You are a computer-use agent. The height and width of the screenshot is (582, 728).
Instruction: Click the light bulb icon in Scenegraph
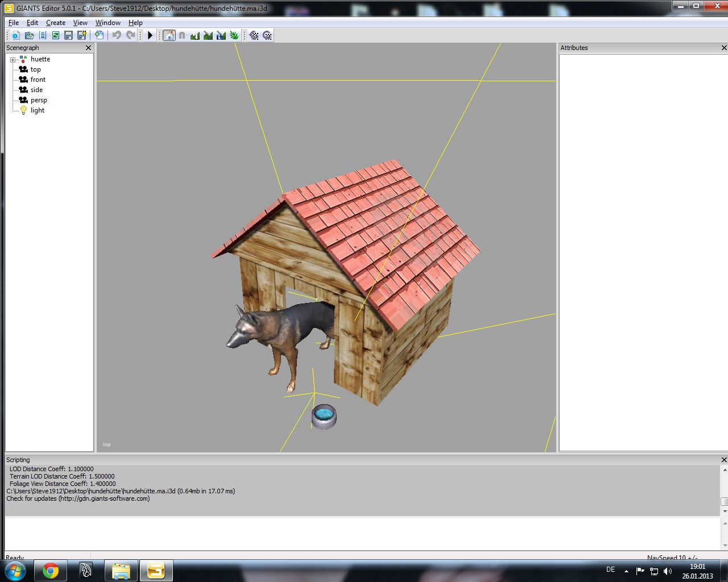23,110
